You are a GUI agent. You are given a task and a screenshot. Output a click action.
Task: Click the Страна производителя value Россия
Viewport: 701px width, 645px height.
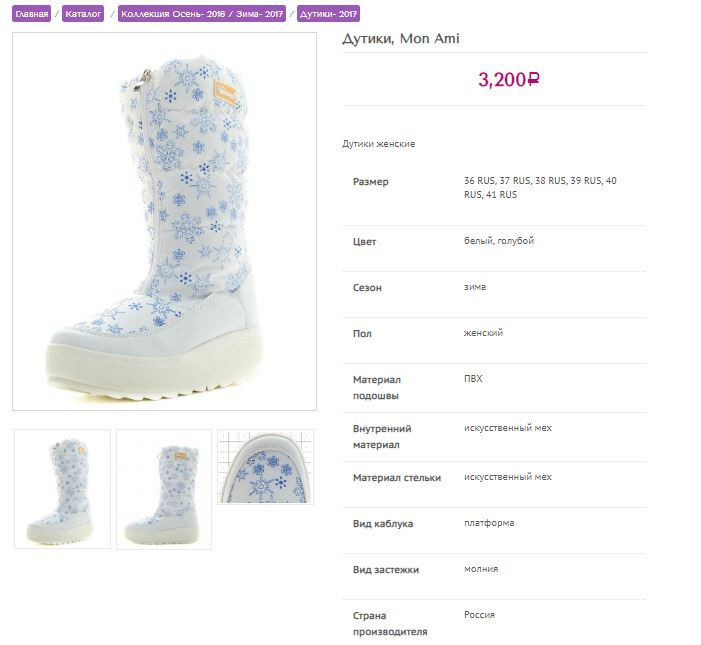[x=479, y=615]
